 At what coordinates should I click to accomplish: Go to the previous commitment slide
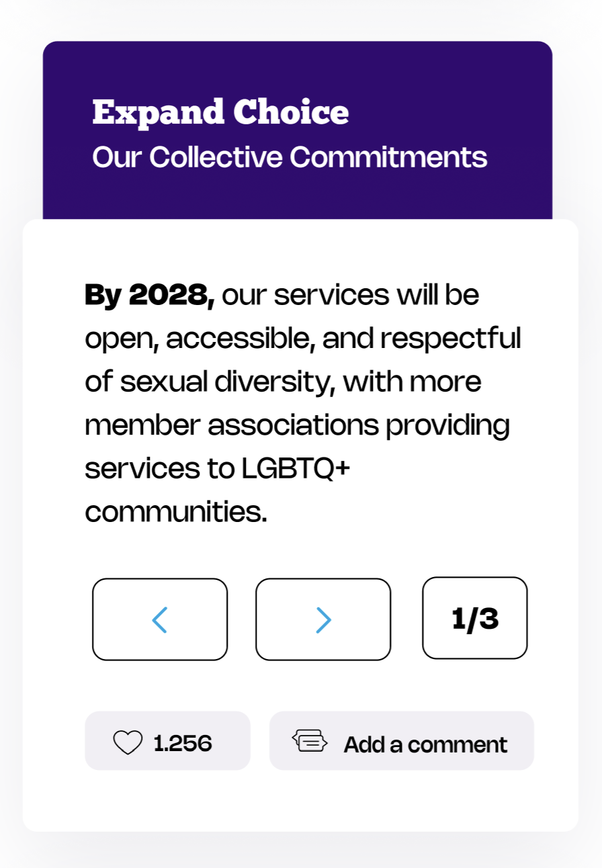(160, 619)
